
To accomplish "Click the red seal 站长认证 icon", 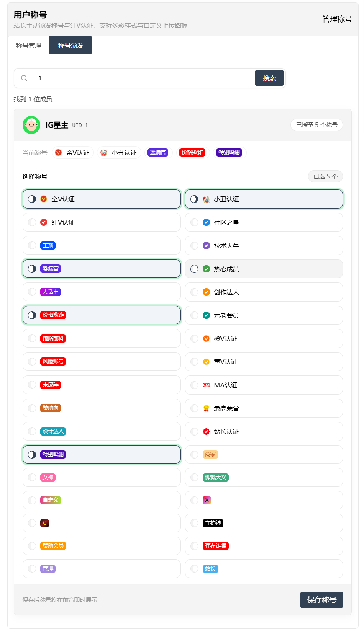I will tap(206, 431).
